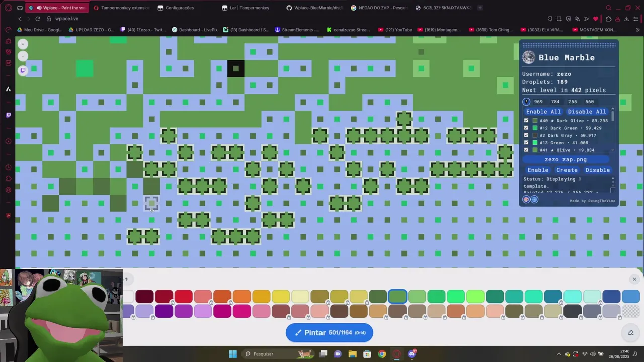Open Dashboard LivePix bookmark

click(194, 30)
